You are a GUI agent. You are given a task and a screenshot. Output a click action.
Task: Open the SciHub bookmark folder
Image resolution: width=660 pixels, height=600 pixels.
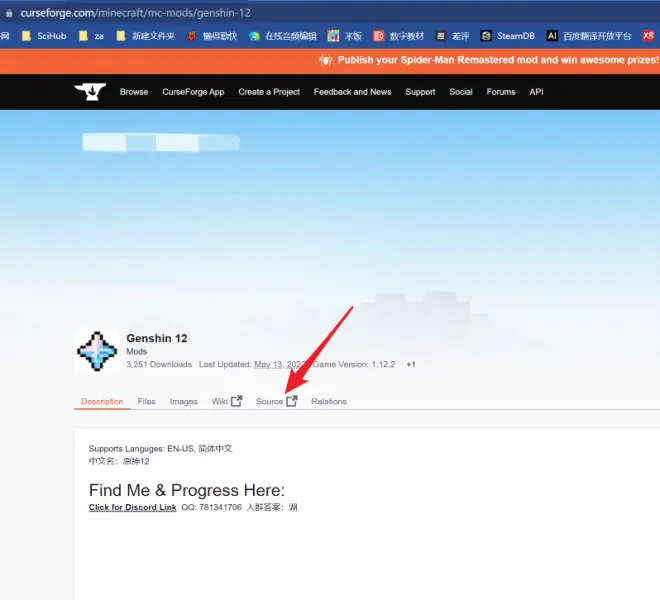44,36
